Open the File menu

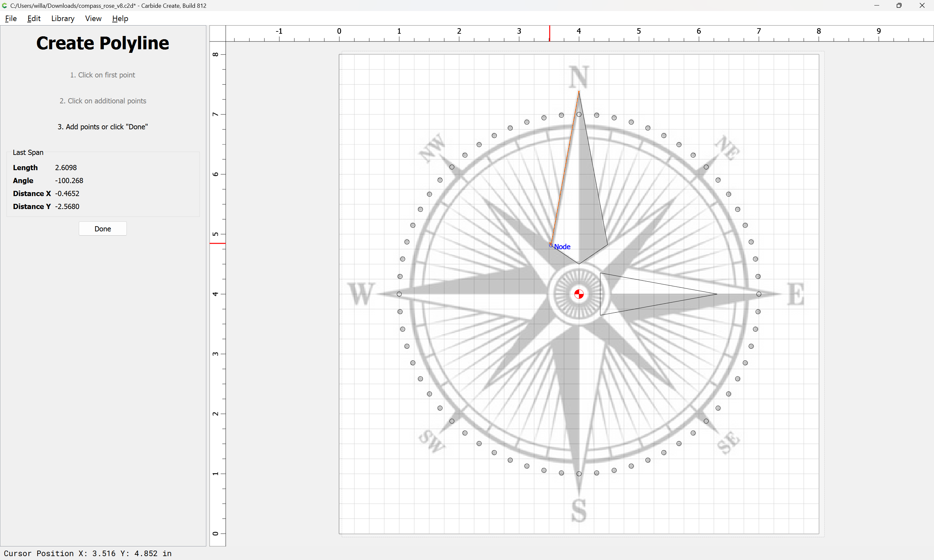coord(11,18)
